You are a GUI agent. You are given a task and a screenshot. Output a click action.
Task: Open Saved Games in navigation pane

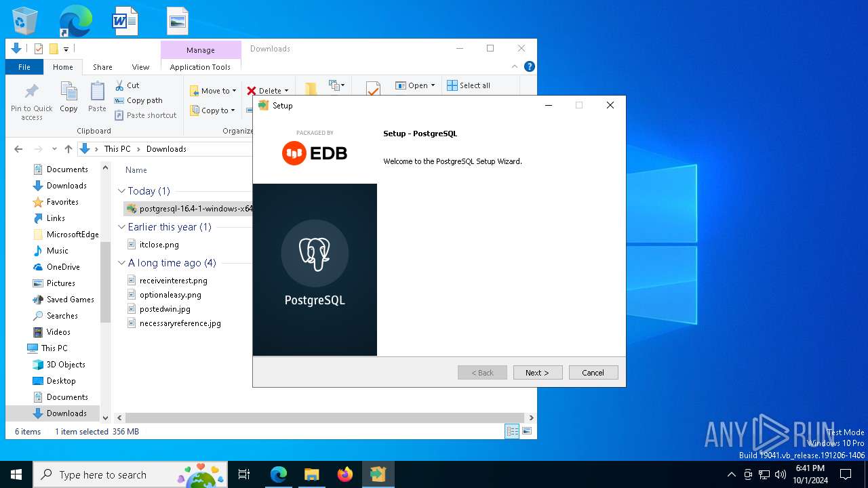[x=70, y=300]
